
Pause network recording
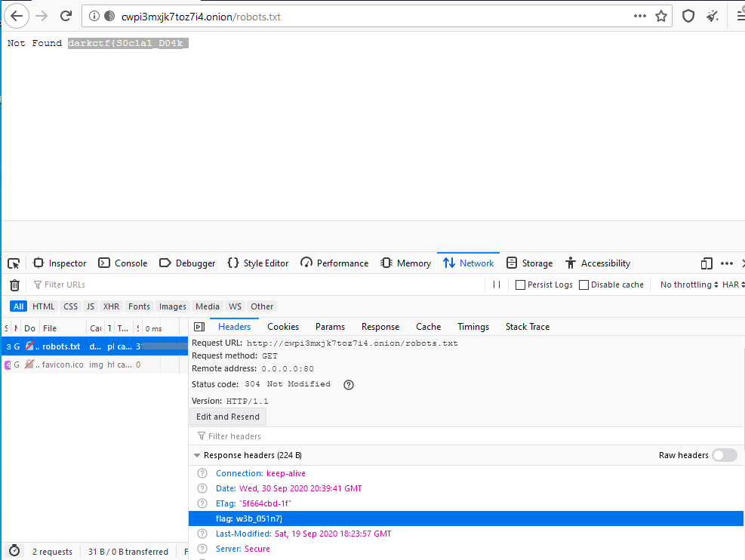click(x=497, y=285)
